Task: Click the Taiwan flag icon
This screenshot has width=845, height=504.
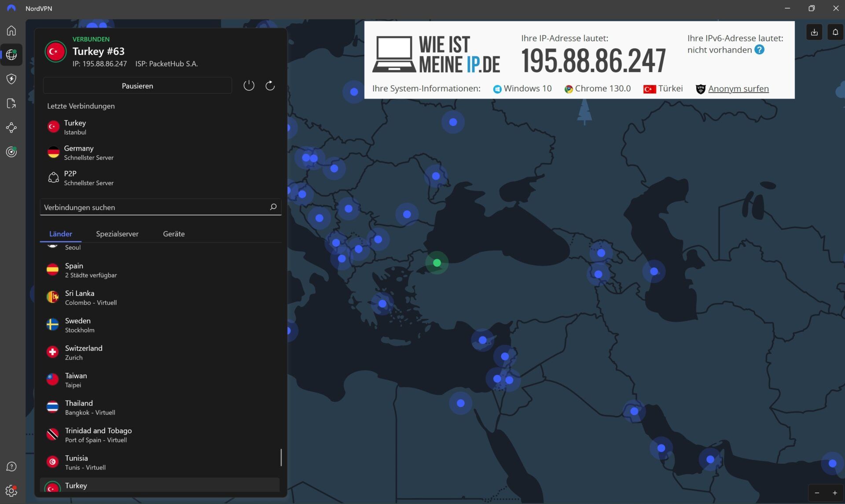Action: click(x=52, y=379)
